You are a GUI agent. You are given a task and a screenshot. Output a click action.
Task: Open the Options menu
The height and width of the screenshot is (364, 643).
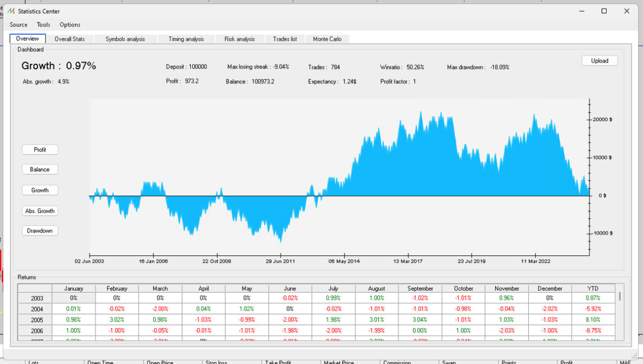click(x=70, y=25)
